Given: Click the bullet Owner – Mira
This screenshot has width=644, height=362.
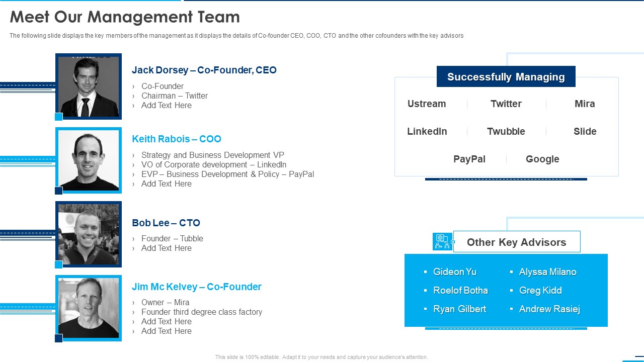Looking at the screenshot, I should pyautogui.click(x=166, y=302).
